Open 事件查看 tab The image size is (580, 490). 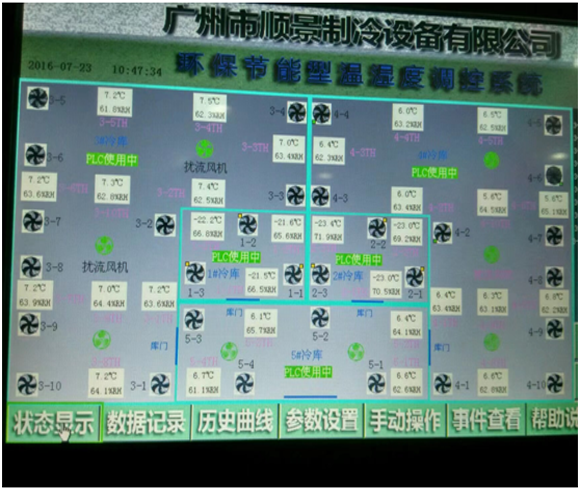click(486, 420)
